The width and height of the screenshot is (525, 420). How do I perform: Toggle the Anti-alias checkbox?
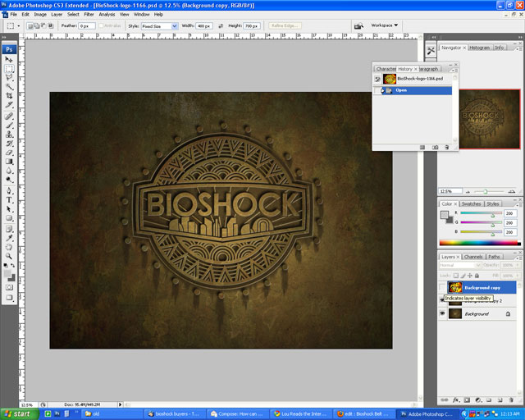(102, 25)
